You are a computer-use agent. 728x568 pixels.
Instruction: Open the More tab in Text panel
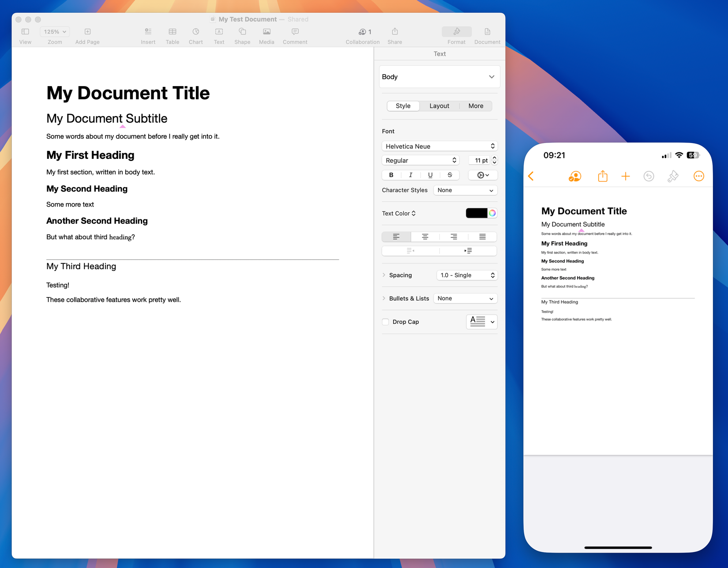[x=476, y=106]
